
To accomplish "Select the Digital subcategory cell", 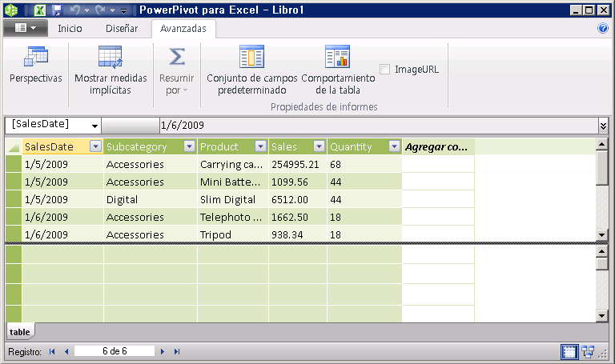I will click(x=151, y=199).
